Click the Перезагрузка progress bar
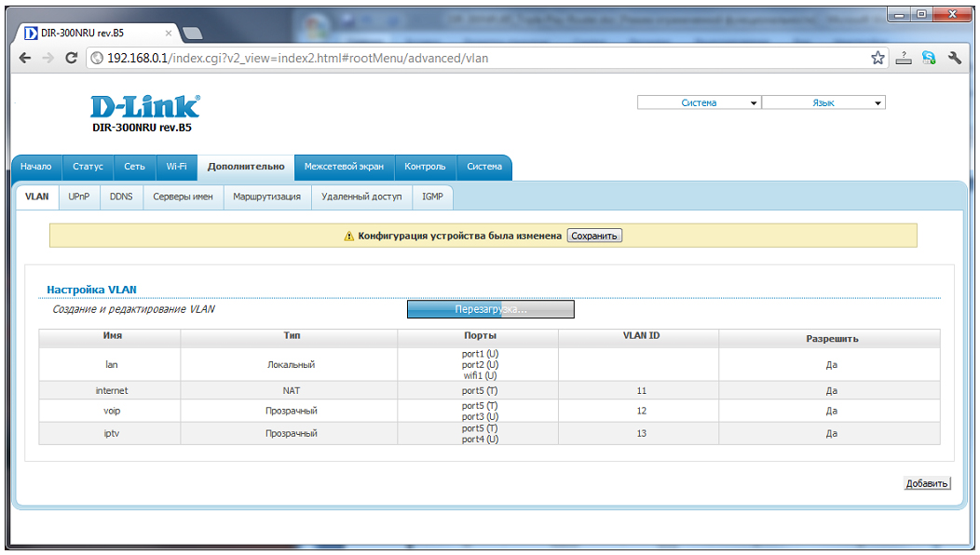This screenshot has height=555, width=980. 490,309
